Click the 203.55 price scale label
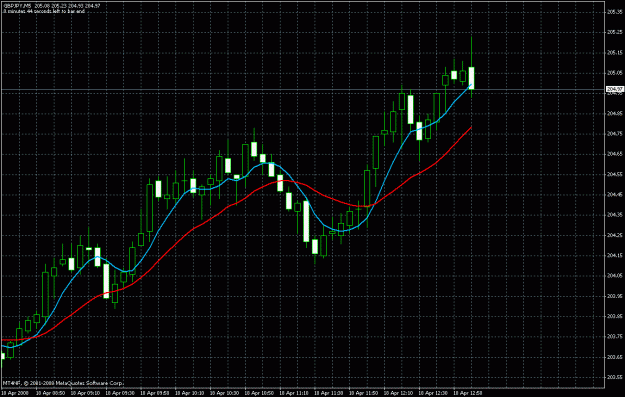The image size is (625, 397). click(x=615, y=377)
